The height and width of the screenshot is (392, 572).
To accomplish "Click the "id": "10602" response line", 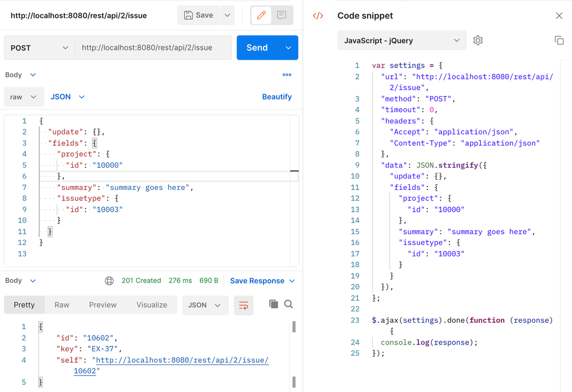I will (87, 338).
